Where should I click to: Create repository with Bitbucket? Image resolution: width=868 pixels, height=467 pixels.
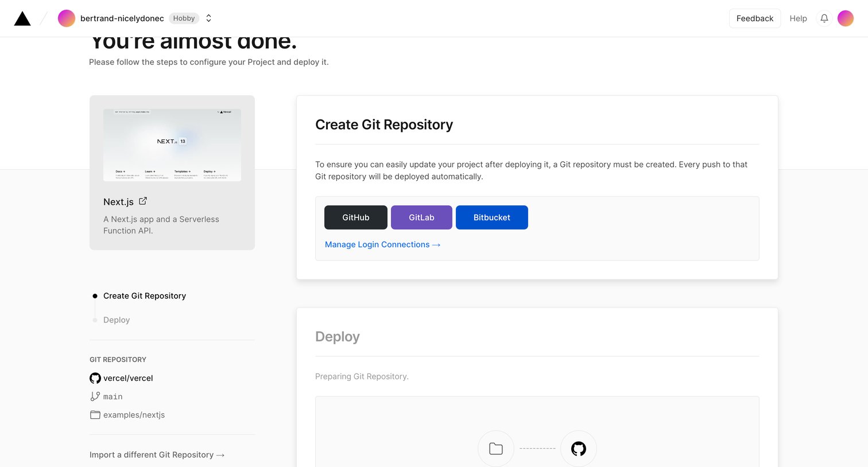pos(492,217)
